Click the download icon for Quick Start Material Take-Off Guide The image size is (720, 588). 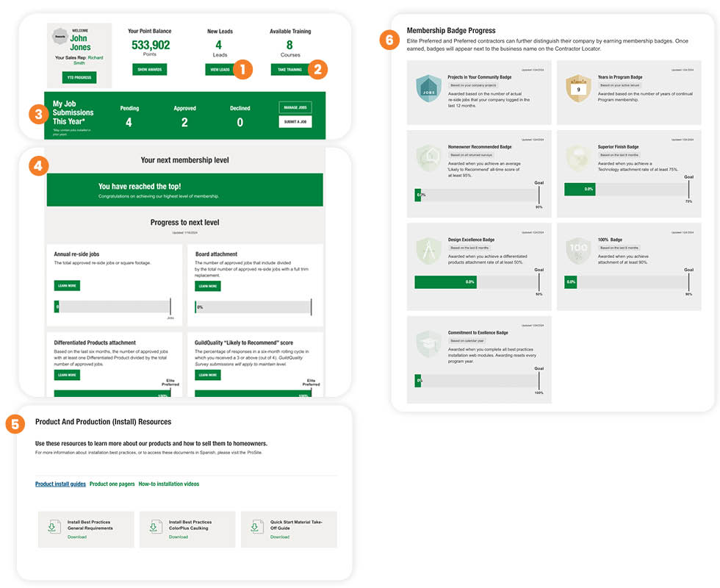tap(256, 526)
